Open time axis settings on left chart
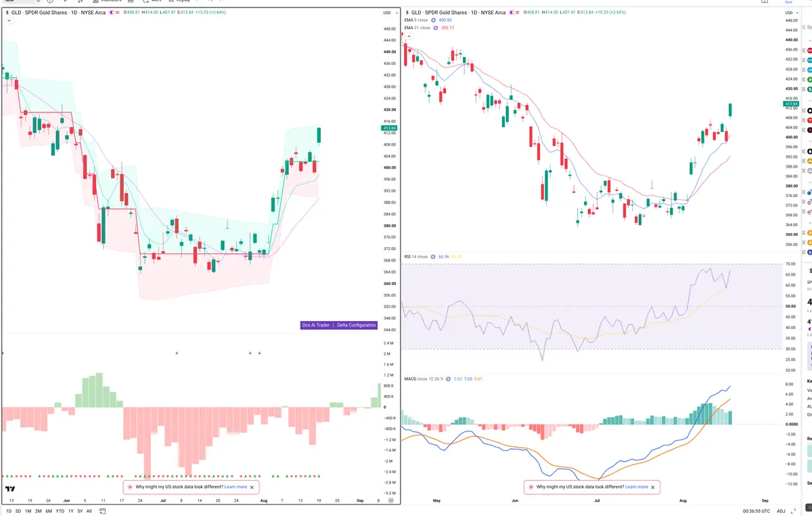Viewport: 812px width, 516px height. click(x=390, y=500)
